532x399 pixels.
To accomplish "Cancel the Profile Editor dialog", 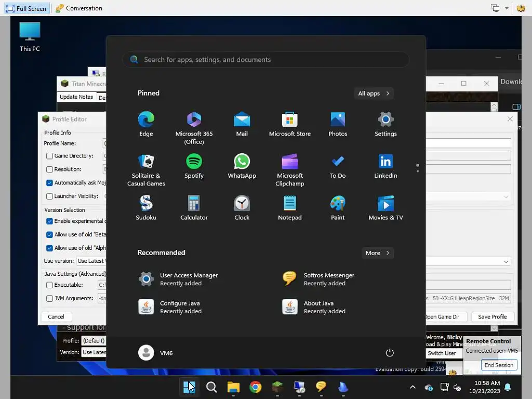I will (56, 316).
